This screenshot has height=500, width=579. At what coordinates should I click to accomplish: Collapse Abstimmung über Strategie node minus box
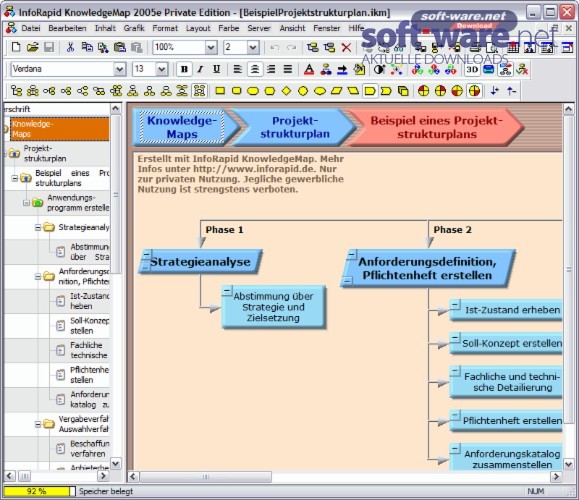click(227, 290)
